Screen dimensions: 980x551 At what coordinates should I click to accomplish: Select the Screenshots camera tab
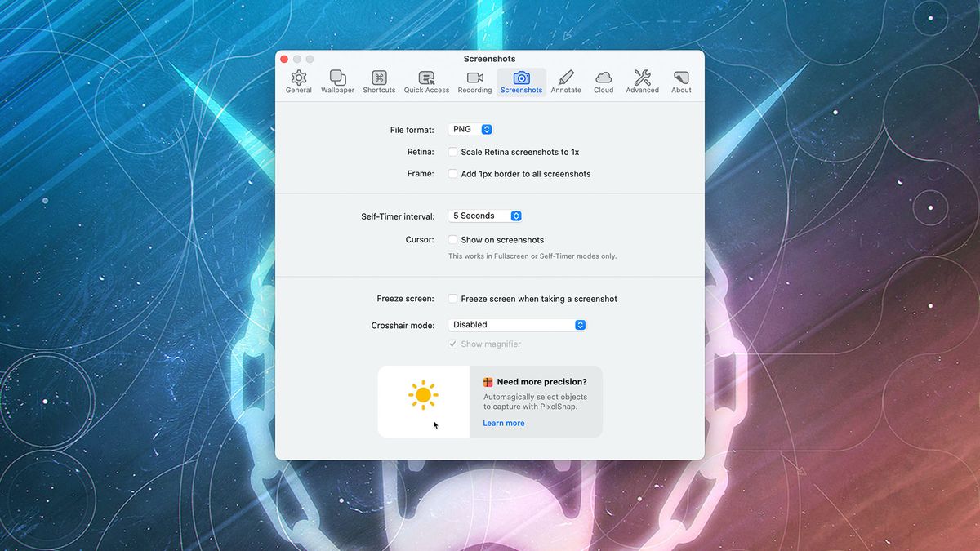tap(521, 82)
